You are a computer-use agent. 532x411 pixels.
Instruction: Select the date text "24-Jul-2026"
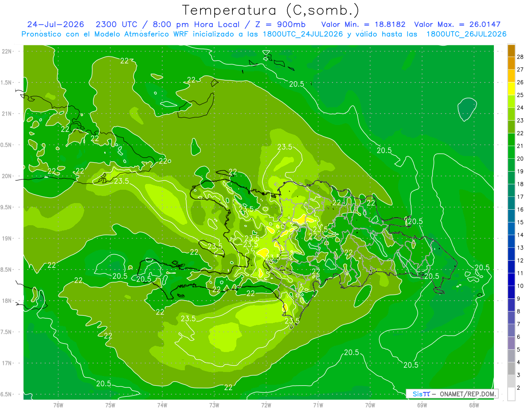click(55, 24)
